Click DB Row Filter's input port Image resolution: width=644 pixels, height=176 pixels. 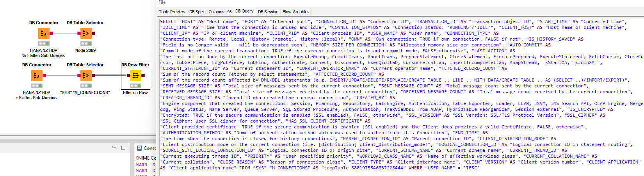point(128,75)
